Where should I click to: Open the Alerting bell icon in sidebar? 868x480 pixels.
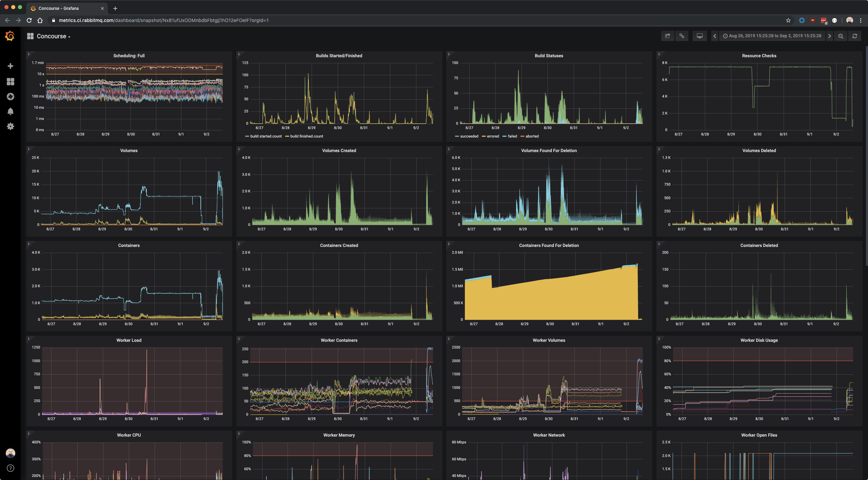coord(11,111)
